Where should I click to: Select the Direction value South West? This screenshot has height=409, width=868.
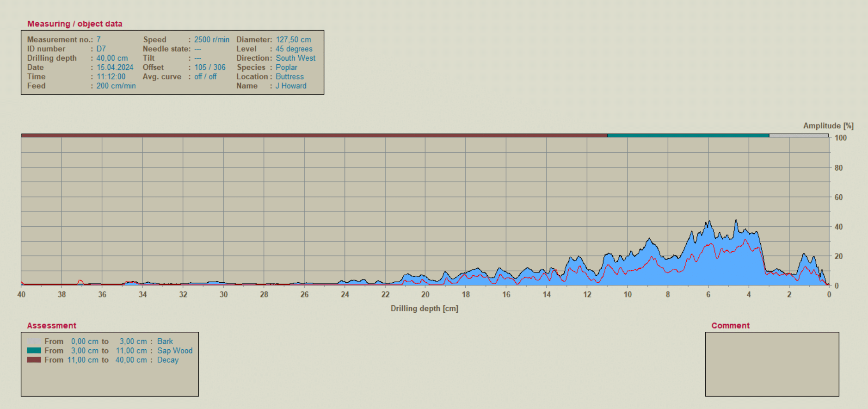[295, 58]
